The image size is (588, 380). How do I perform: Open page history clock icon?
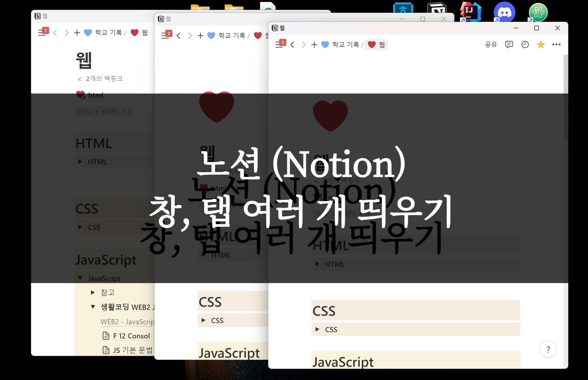click(525, 44)
